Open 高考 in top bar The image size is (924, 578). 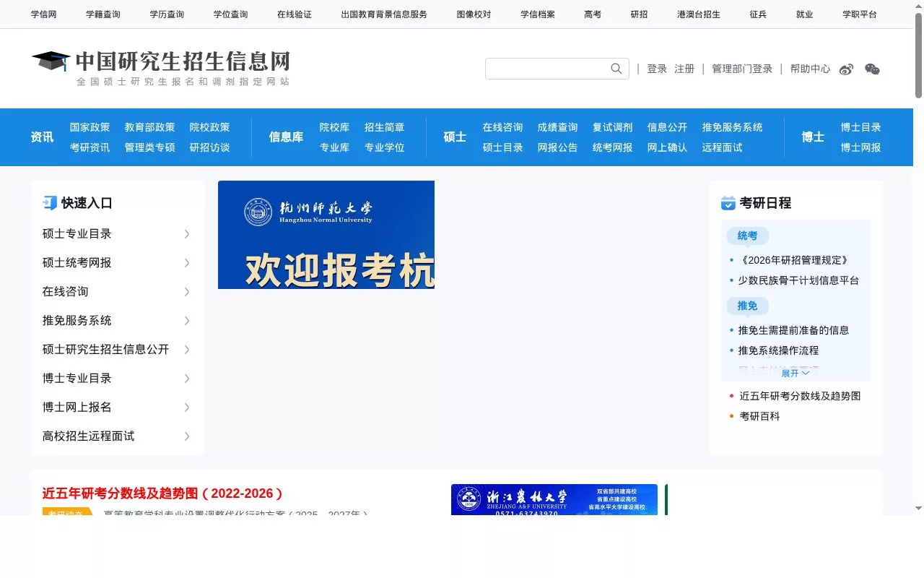593,14
